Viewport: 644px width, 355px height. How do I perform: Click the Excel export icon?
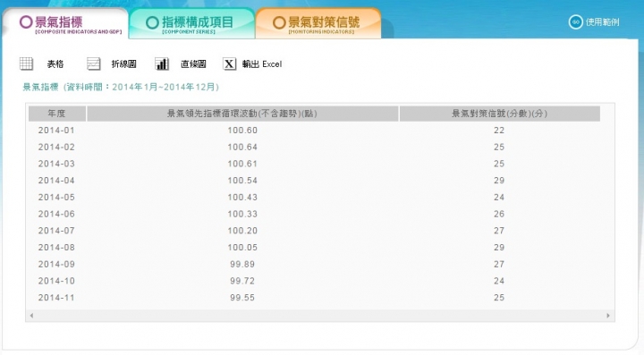(229, 63)
